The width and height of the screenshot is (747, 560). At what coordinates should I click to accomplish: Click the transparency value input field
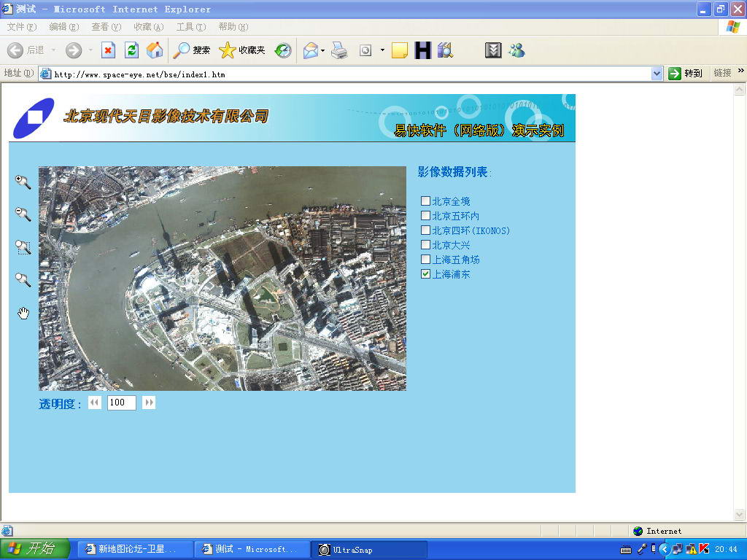121,402
